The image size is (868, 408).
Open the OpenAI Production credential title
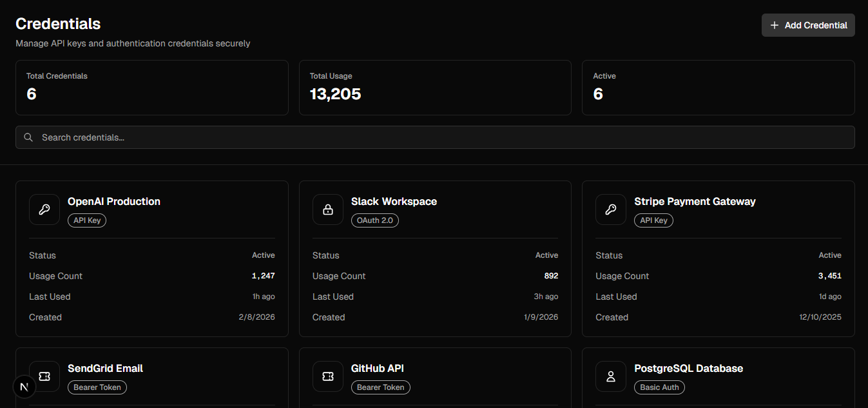(x=114, y=201)
